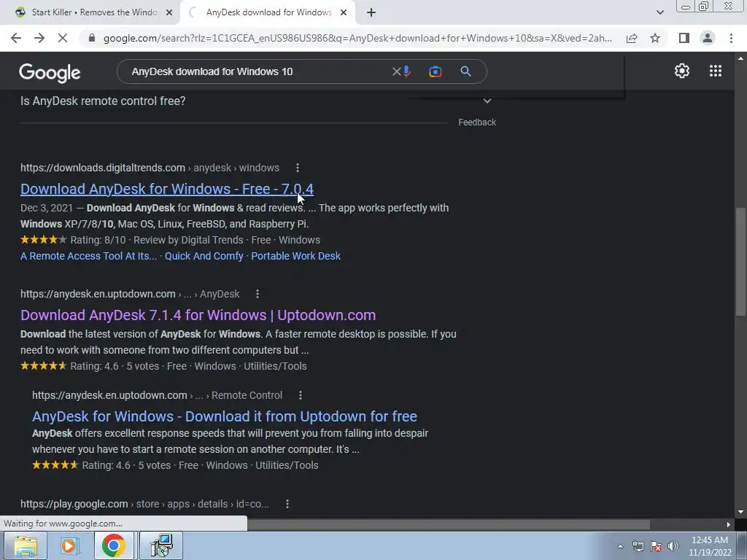Bookmark this tab with the star icon
Image resolution: width=747 pixels, height=560 pixels.
point(655,38)
